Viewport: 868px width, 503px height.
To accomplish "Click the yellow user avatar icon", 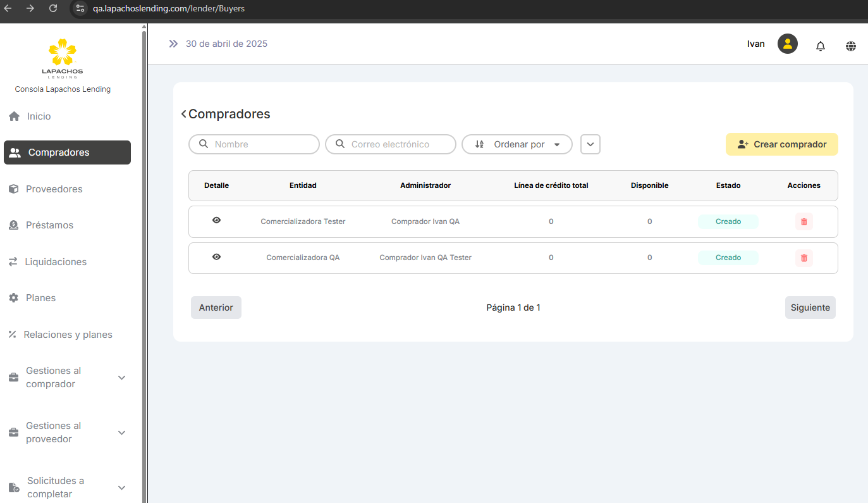I will [x=787, y=44].
